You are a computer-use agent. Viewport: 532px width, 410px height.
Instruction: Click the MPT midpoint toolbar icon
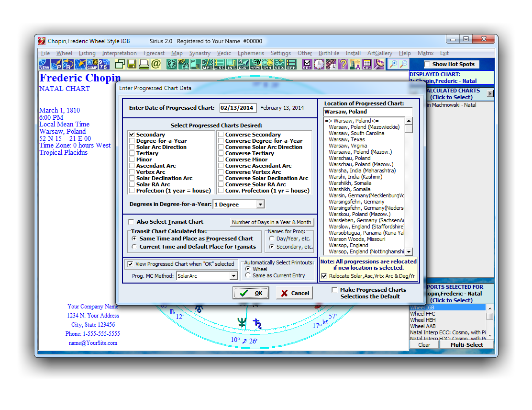[207, 64]
